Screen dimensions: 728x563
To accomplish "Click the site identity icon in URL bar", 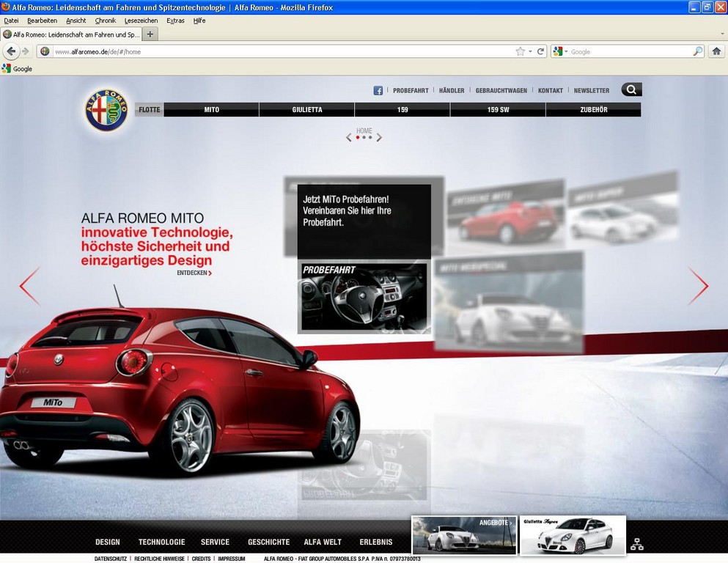I will (45, 51).
